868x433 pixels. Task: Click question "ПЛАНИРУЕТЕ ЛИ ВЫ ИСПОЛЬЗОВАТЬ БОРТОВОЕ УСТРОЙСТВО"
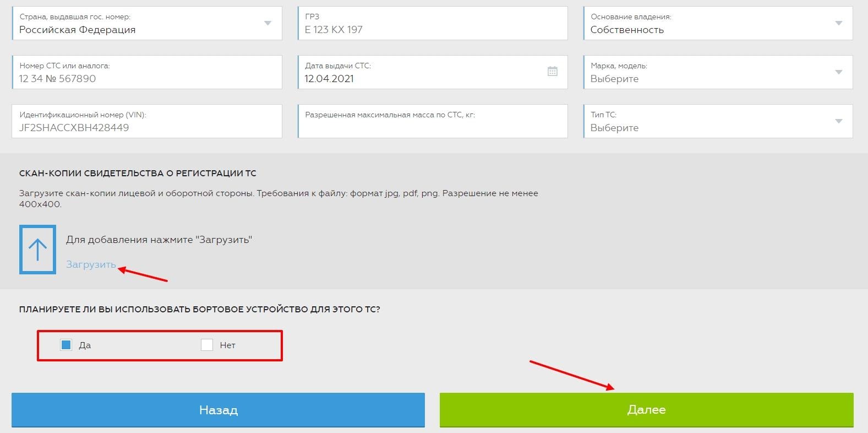[199, 309]
